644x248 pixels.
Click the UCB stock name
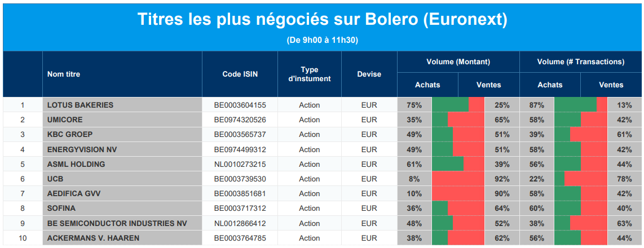(55, 179)
